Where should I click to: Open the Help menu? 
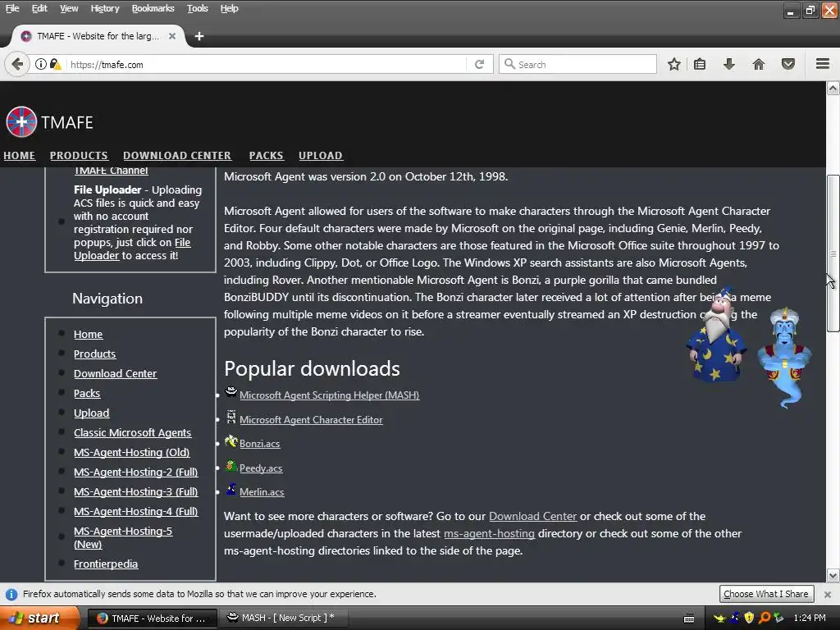[230, 8]
